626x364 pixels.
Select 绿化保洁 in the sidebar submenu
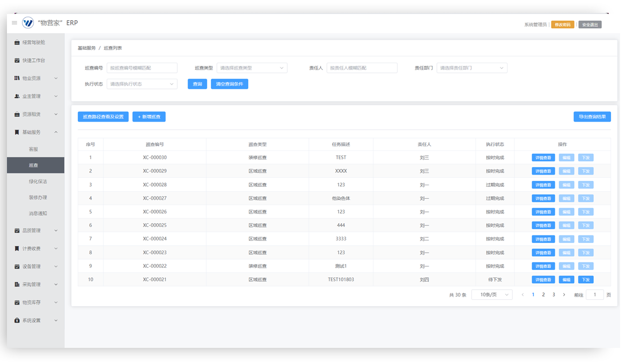pos(38,181)
